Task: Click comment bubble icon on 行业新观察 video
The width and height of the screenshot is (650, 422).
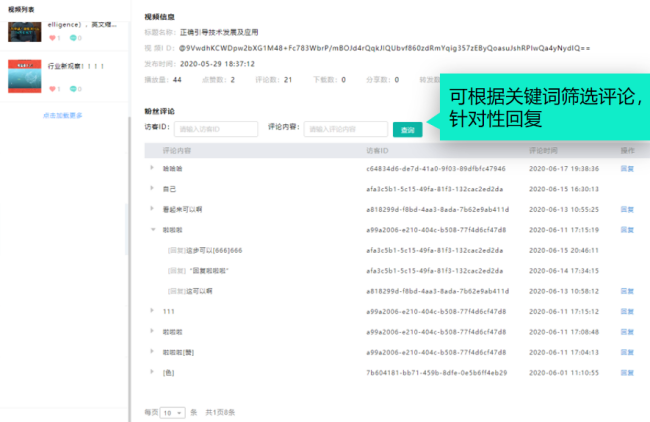Action: click(73, 89)
